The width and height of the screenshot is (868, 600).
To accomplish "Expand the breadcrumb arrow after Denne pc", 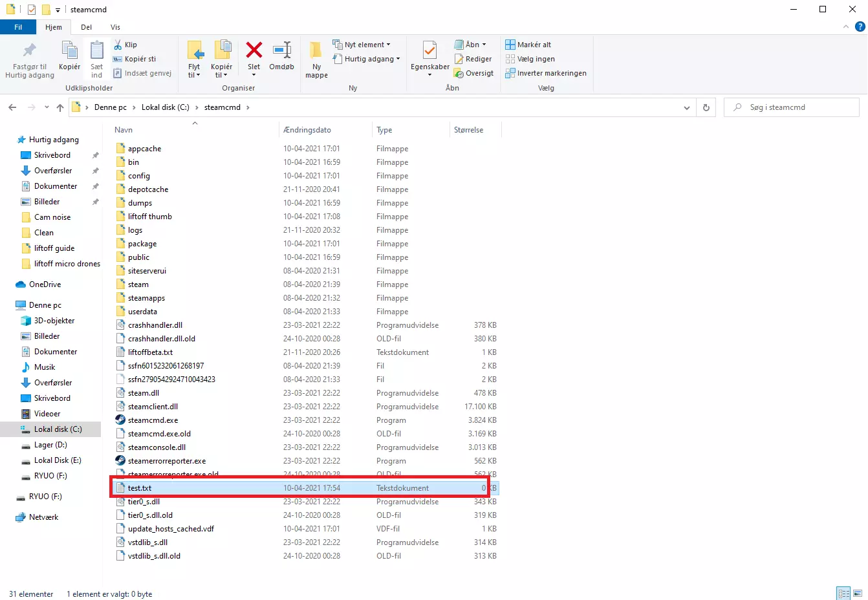I will click(135, 107).
